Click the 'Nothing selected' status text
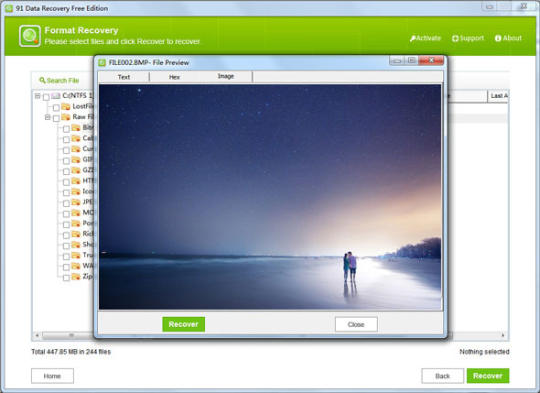This screenshot has height=393, width=540. pos(484,352)
